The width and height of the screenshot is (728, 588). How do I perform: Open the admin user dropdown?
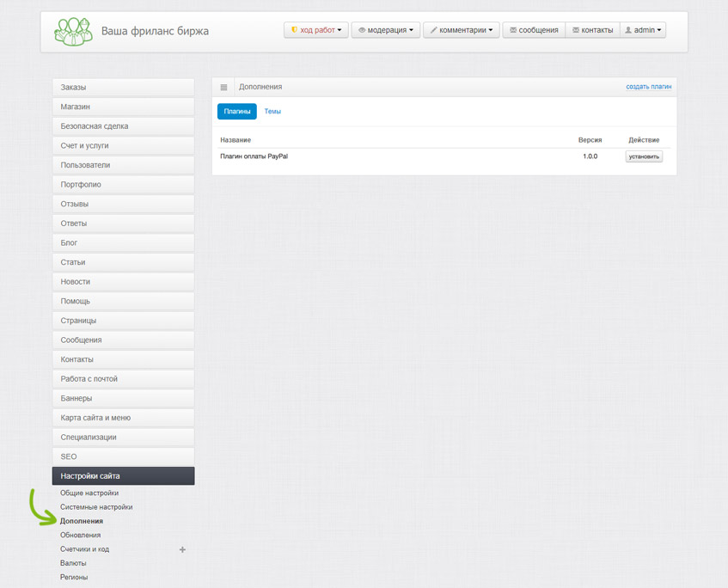(x=643, y=30)
